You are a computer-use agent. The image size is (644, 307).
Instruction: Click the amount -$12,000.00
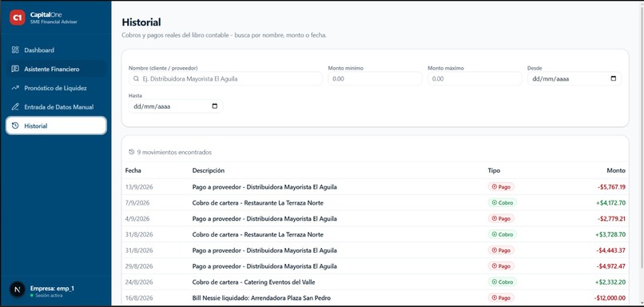[610, 298]
